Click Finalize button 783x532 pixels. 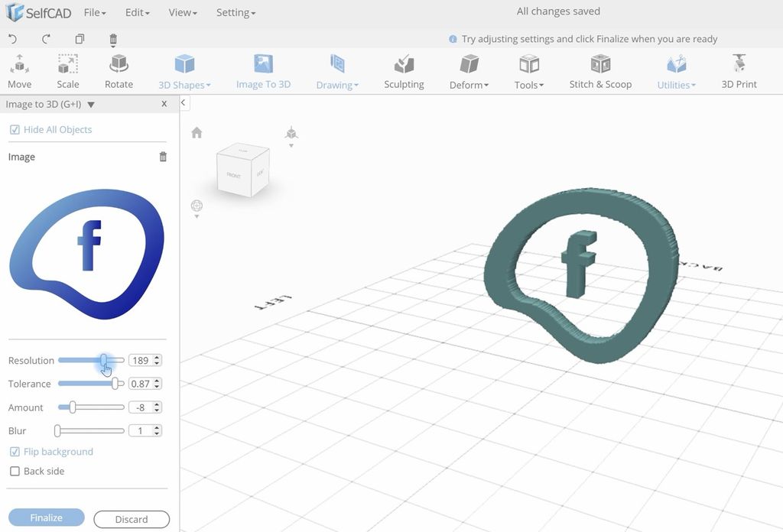pyautogui.click(x=47, y=517)
